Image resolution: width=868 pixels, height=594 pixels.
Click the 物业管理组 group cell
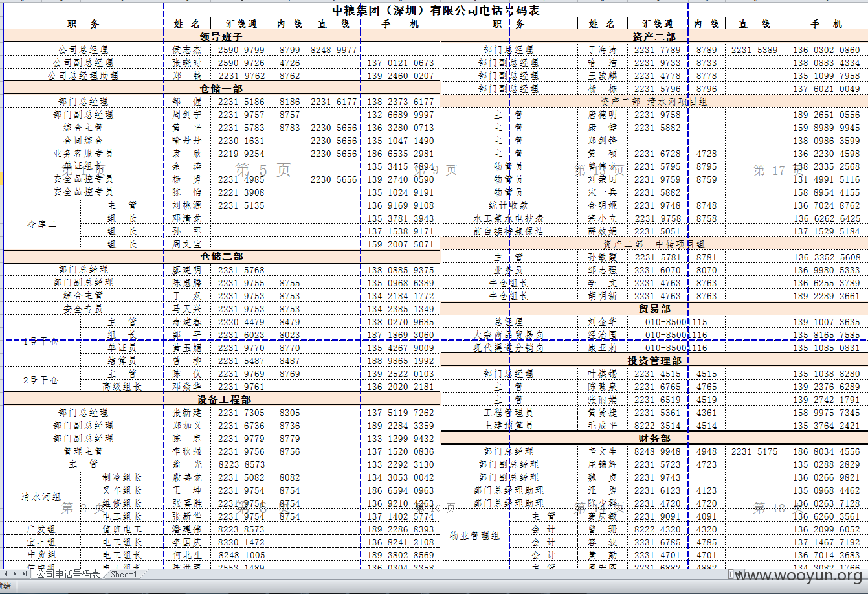pyautogui.click(x=475, y=536)
